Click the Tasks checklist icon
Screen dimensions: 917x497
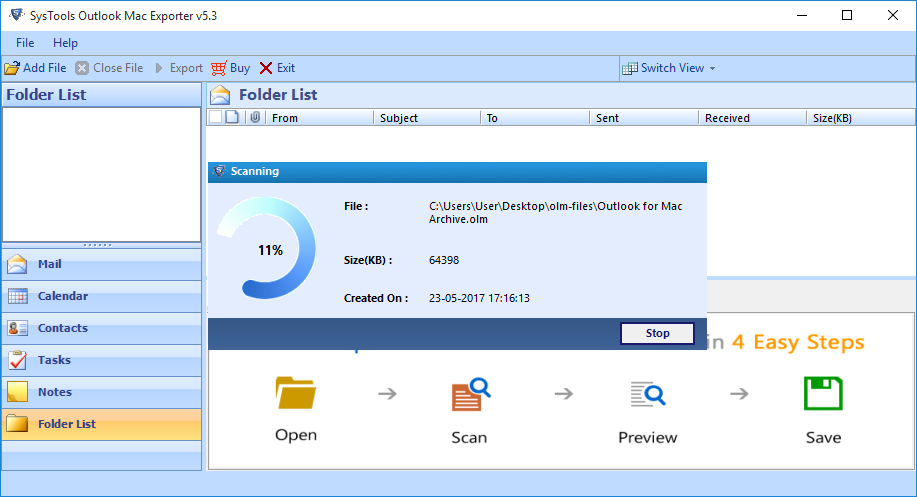[18, 360]
